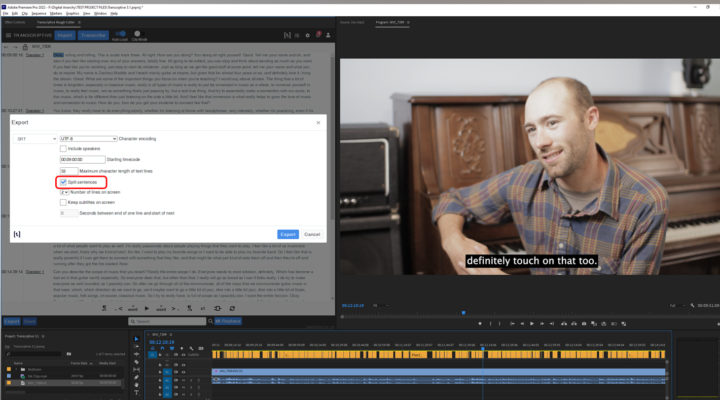Click the bottom-left Export button in Transcriptive
Screen dimensions: 720x400
point(12,321)
